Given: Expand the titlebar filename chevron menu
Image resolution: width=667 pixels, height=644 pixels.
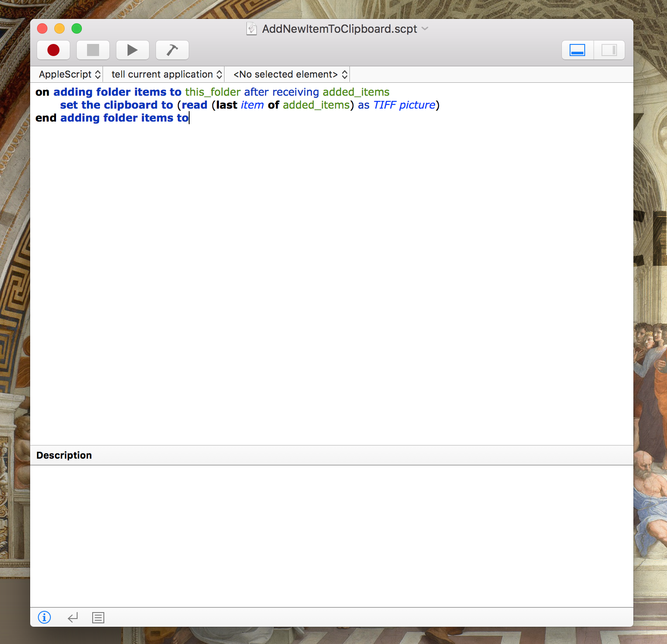Looking at the screenshot, I should [x=425, y=29].
